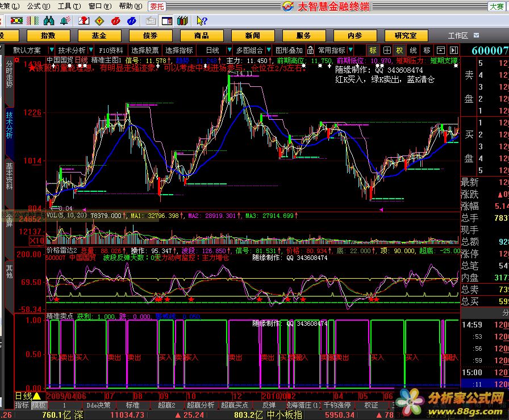Toggle the side panel layout icon
Screen dimensions: 509x420
tap(167, 21)
